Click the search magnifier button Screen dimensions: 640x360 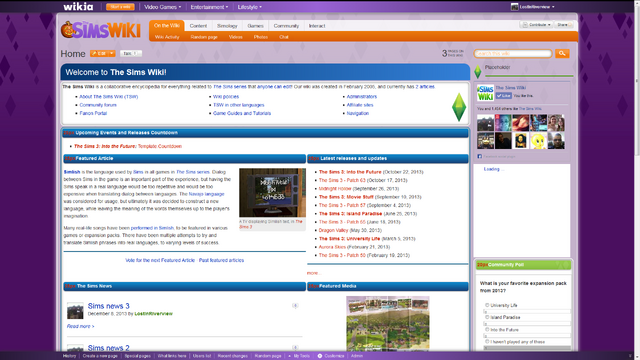click(x=562, y=53)
